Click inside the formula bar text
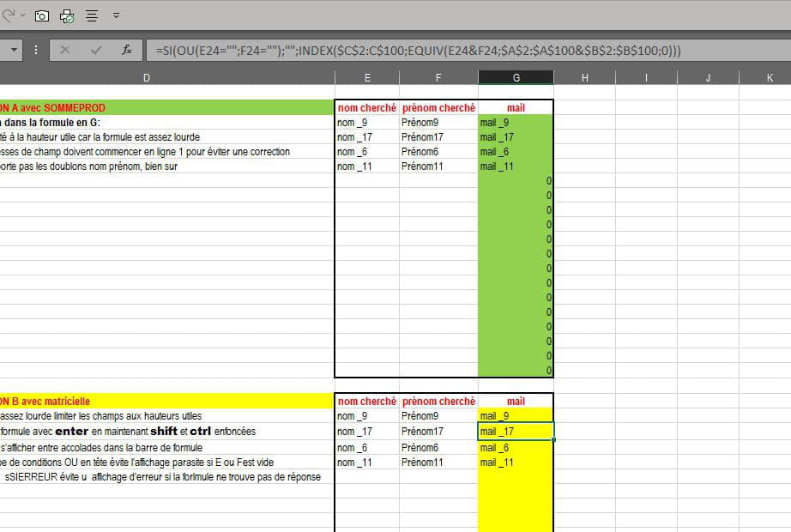The image size is (791, 532). coord(418,51)
